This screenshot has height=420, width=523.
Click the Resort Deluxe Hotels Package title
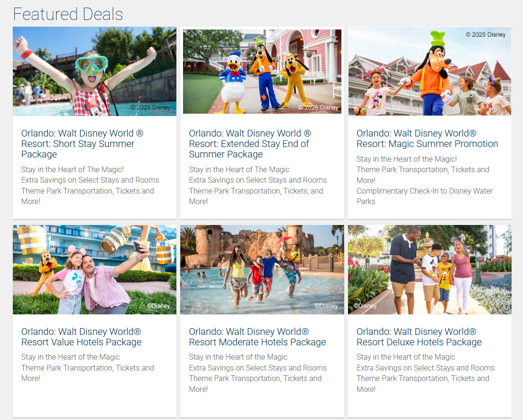(419, 337)
